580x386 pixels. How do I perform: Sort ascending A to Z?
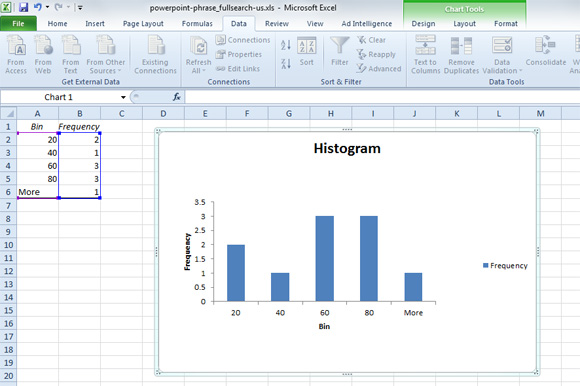click(x=286, y=45)
